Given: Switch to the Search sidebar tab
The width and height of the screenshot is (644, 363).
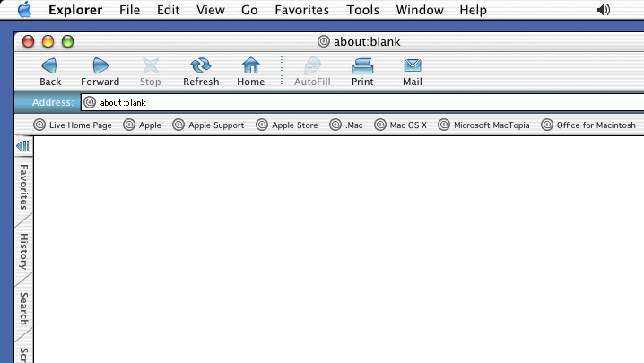Looking at the screenshot, I should point(24,309).
